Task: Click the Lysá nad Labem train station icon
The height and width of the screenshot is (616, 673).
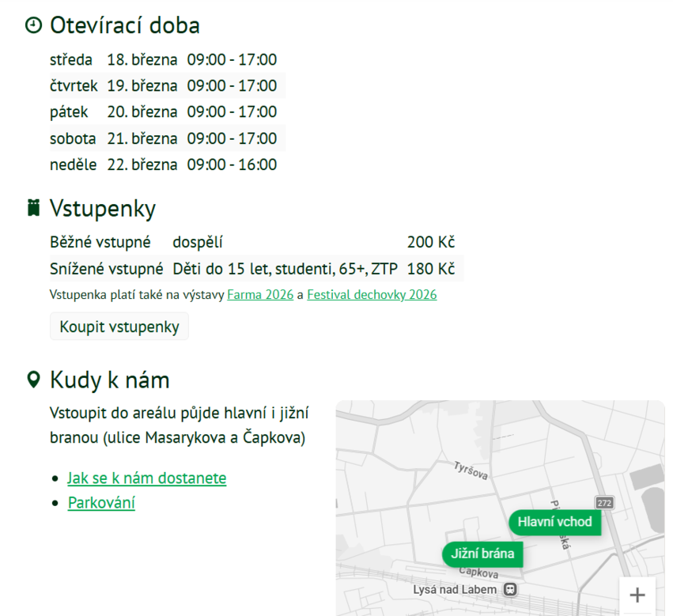Action: pyautogui.click(x=511, y=590)
